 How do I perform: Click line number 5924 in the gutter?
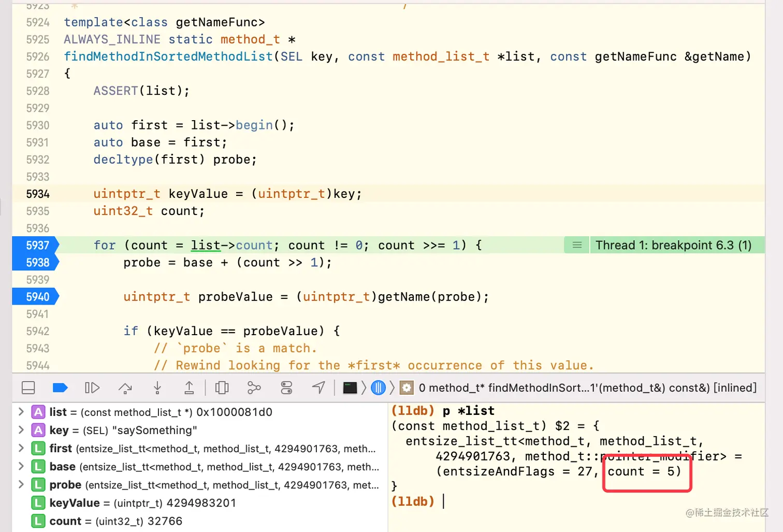point(38,22)
